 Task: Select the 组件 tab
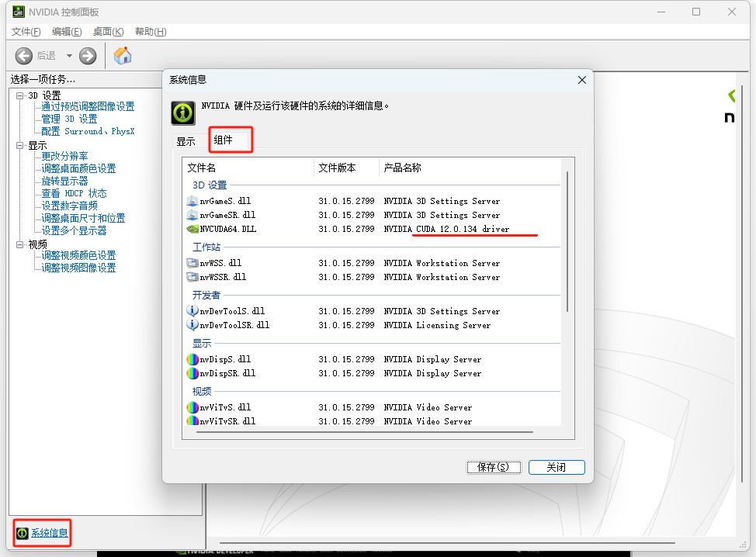(x=230, y=140)
